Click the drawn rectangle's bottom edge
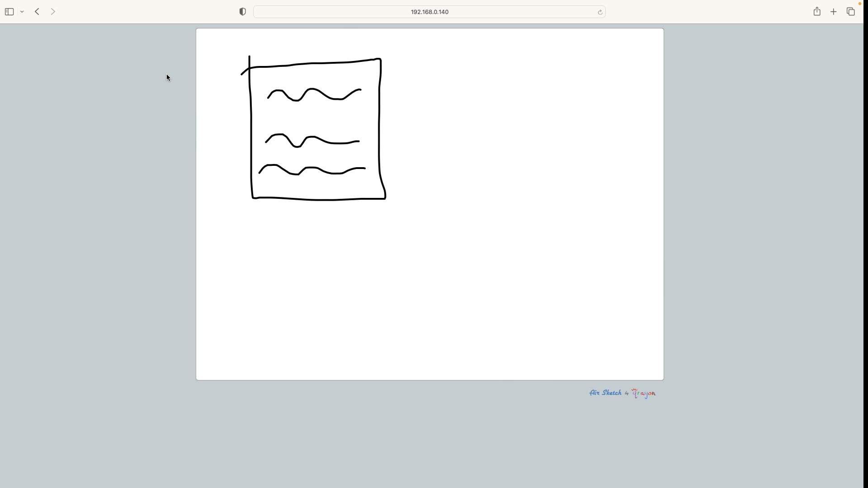Image resolution: width=868 pixels, height=488 pixels. tap(319, 199)
